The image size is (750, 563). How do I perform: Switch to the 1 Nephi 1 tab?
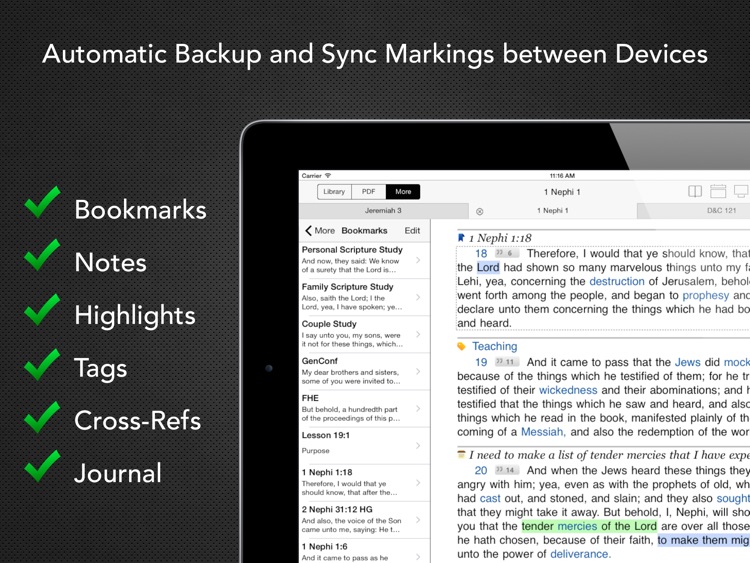click(552, 210)
